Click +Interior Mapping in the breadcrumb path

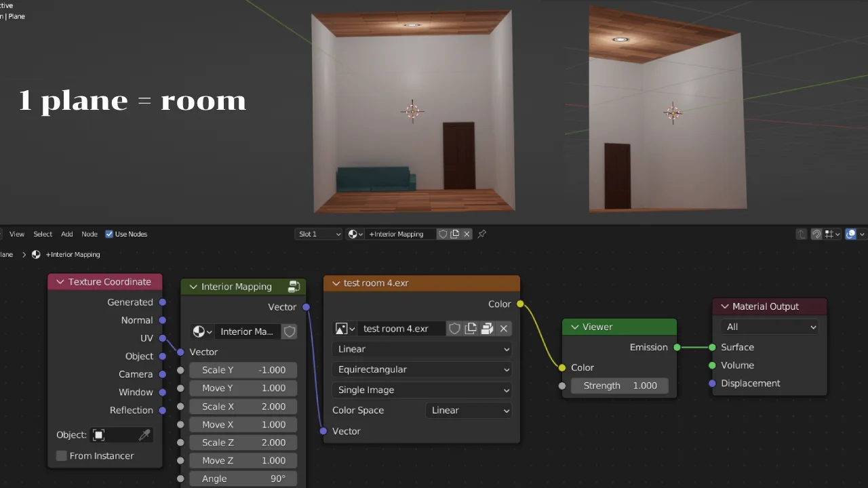[x=73, y=254]
